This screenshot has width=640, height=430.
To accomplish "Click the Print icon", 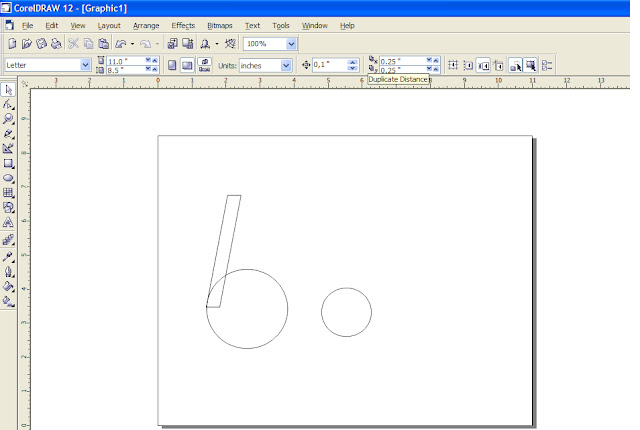I will (x=56, y=43).
